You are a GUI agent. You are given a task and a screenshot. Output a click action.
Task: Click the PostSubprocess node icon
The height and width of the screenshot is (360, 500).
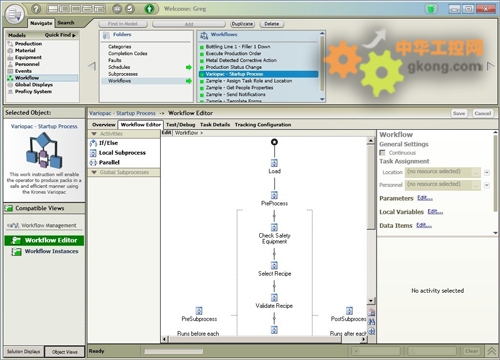tap(349, 311)
